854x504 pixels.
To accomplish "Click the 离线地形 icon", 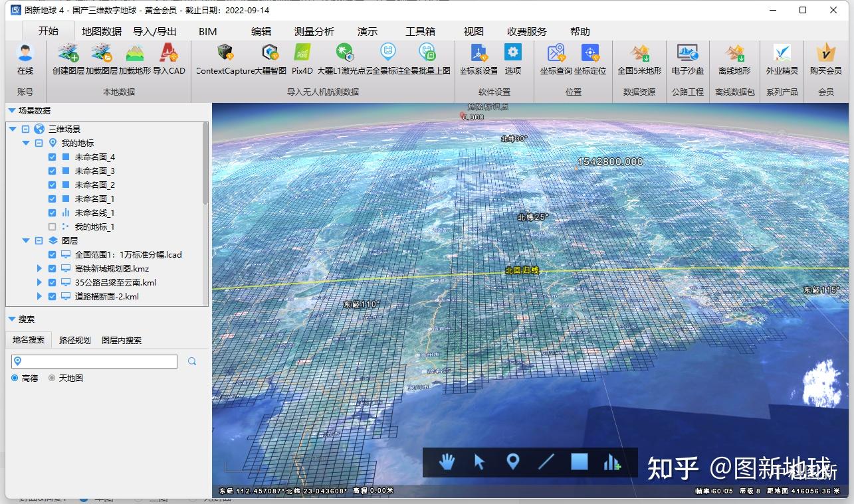I will (x=734, y=52).
